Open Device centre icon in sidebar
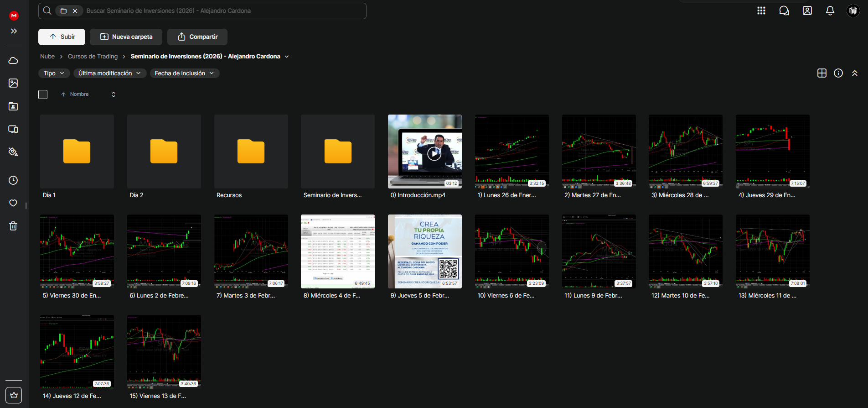Viewport: 868px width, 408px height. click(x=13, y=129)
